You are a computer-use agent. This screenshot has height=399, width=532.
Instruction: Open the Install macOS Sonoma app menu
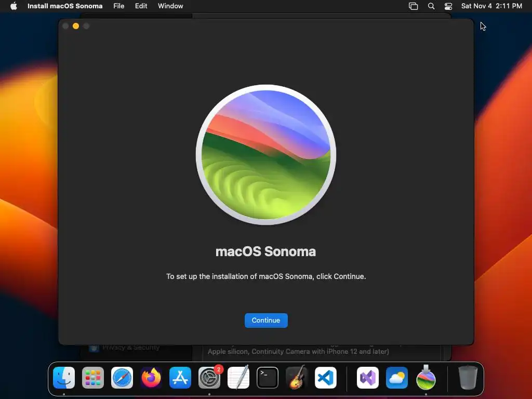(65, 6)
